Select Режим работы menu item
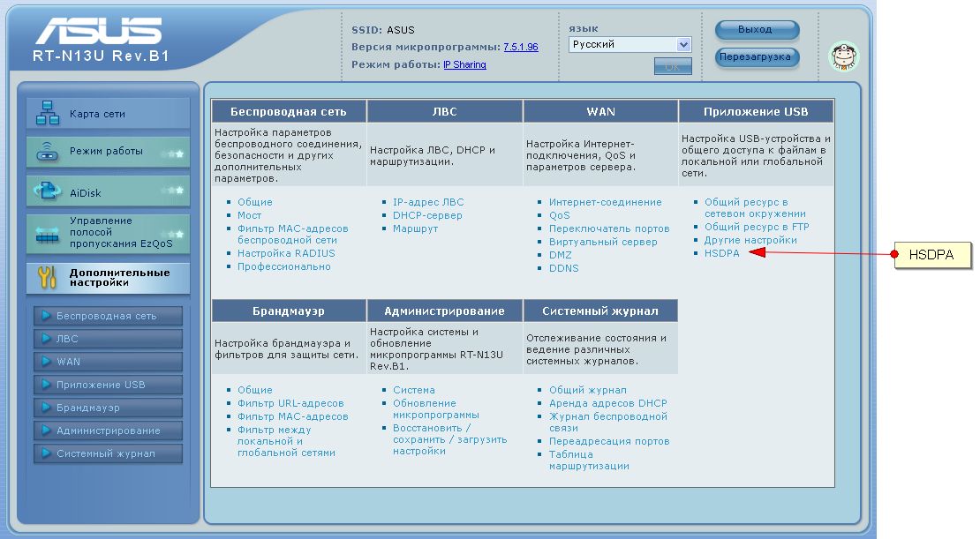Viewport: 980px width, 539px height. (x=108, y=152)
